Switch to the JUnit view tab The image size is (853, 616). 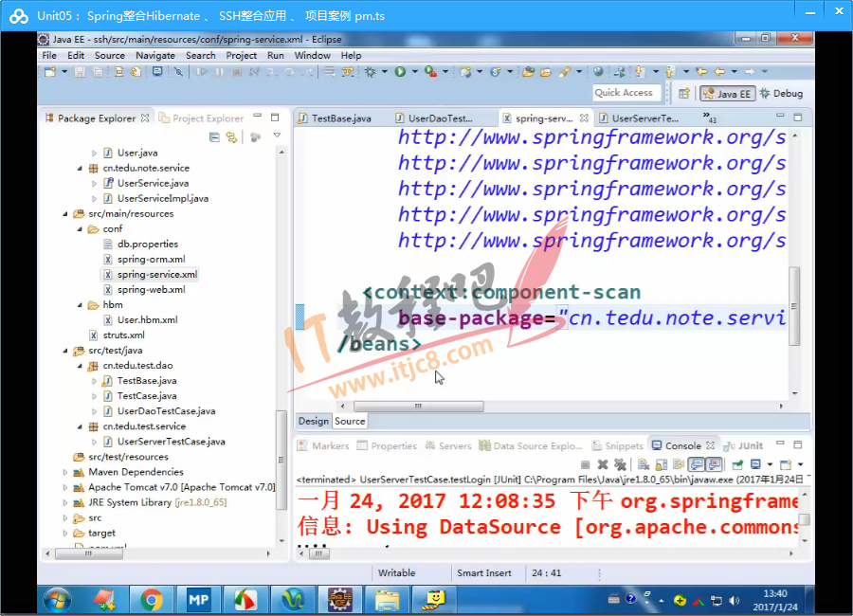coord(744,445)
